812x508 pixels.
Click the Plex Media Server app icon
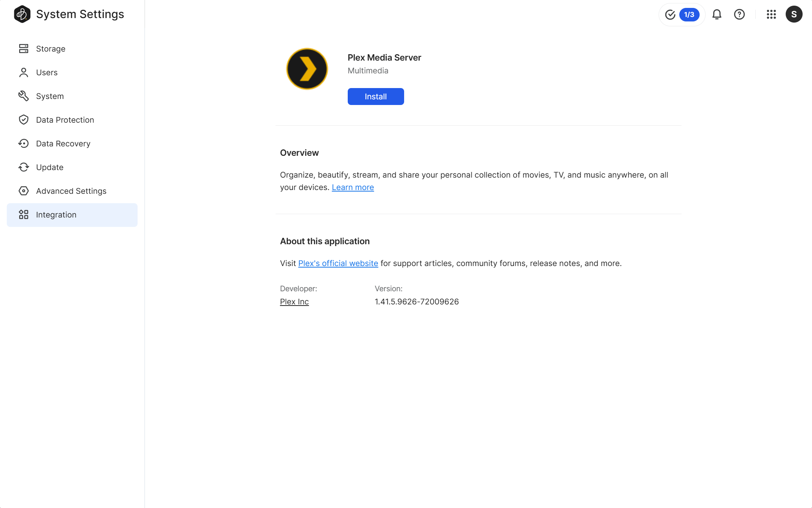[306, 68]
